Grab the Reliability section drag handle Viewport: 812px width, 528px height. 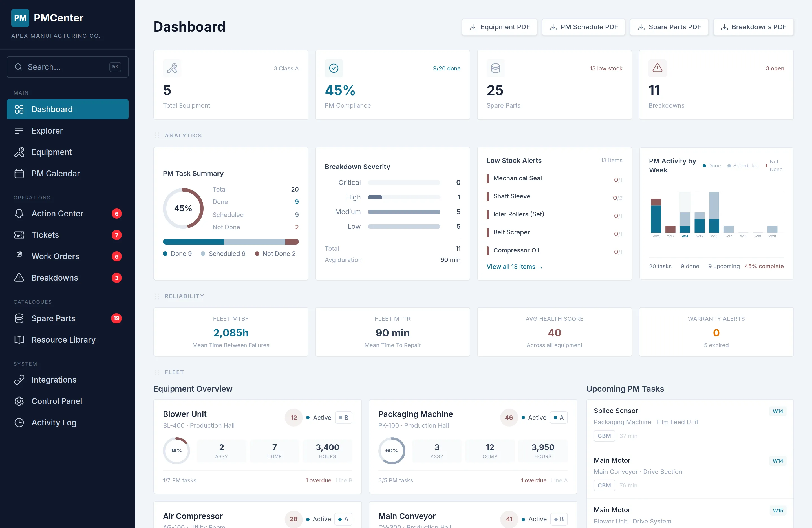[x=156, y=296]
